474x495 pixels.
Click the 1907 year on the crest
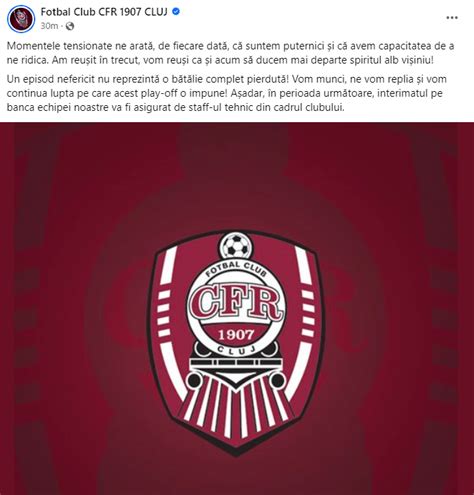236,334
